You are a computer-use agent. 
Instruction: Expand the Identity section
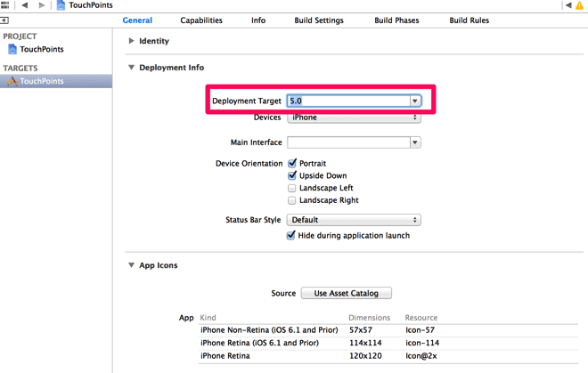click(x=131, y=40)
